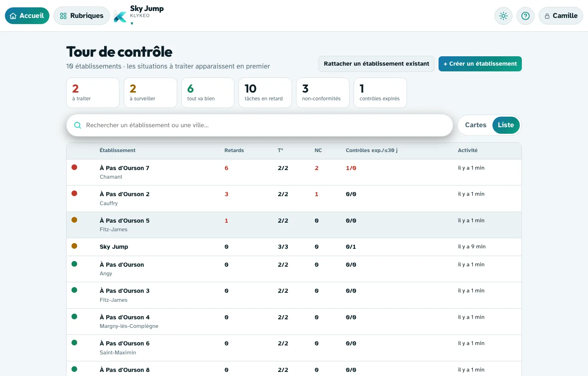Click green status dot for À Pas d'Ourson 3
Screen dimensions: 588x376
click(x=74, y=290)
